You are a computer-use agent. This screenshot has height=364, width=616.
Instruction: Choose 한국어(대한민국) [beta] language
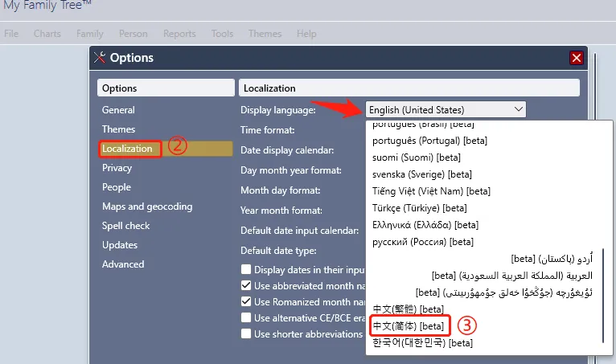pyautogui.click(x=423, y=343)
